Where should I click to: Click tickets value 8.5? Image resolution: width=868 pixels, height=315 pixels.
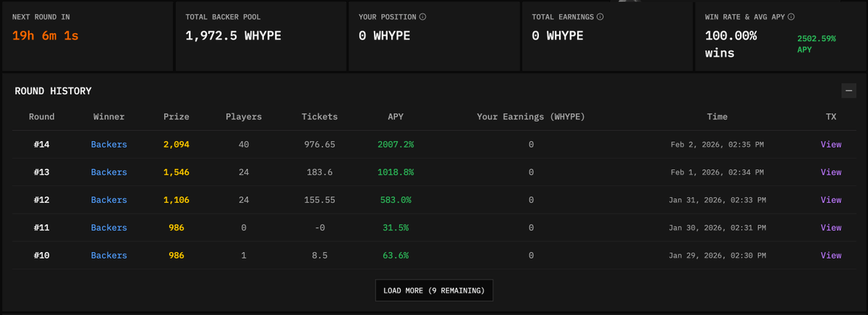[x=320, y=255]
